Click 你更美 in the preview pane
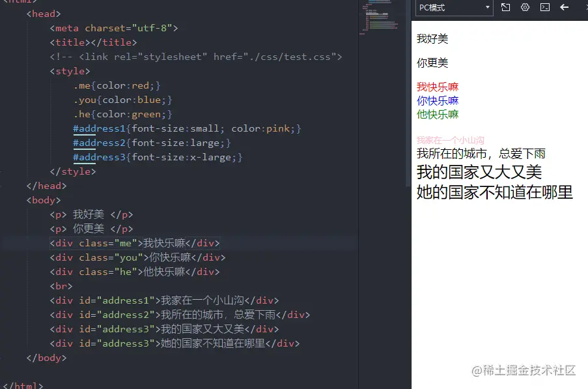 click(x=432, y=63)
